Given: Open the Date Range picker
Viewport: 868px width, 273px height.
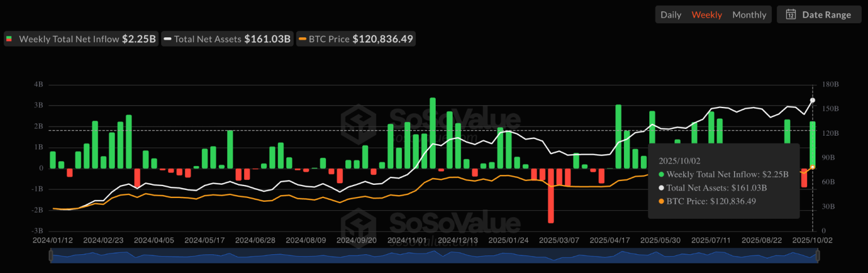Looking at the screenshot, I should coord(819,15).
